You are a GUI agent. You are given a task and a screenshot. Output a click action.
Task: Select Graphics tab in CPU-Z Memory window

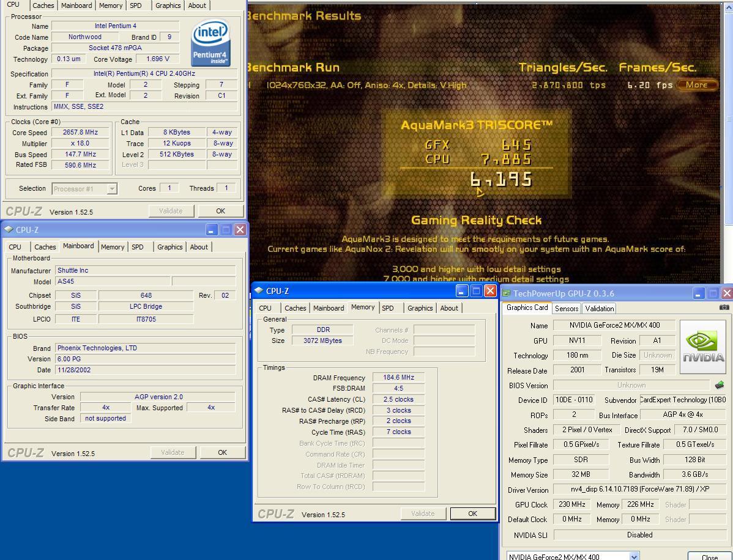[x=420, y=308]
